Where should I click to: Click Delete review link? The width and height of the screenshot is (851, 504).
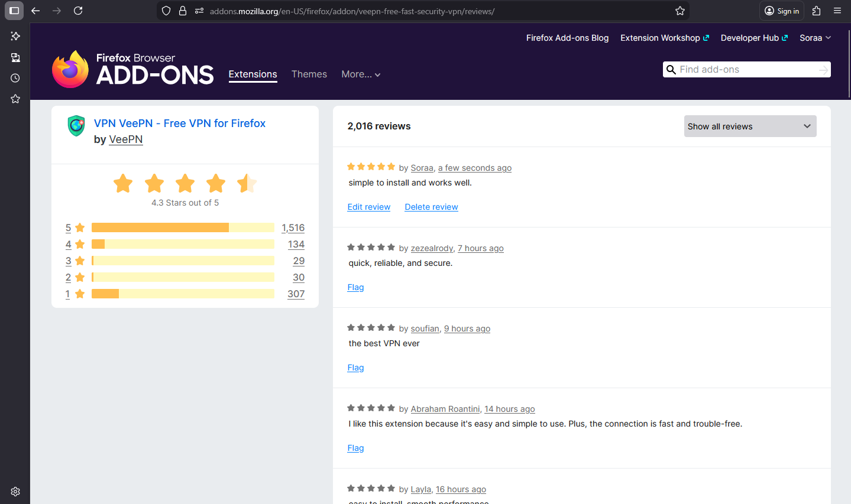(x=431, y=207)
